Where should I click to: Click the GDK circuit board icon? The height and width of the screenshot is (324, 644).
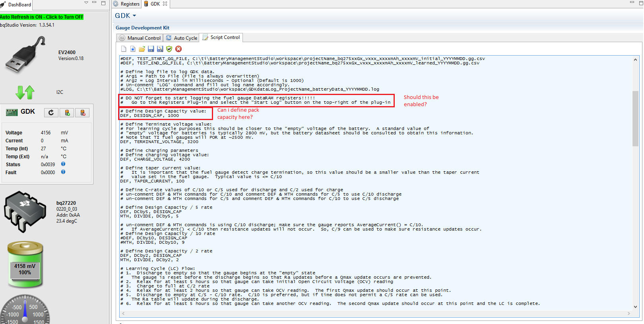tap(12, 112)
